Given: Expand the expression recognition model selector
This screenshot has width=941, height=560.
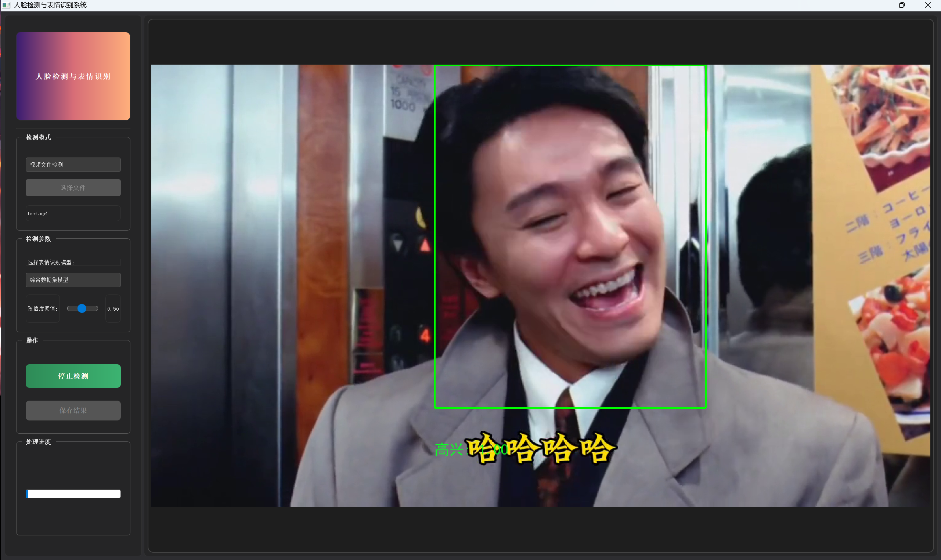Looking at the screenshot, I should (73, 279).
